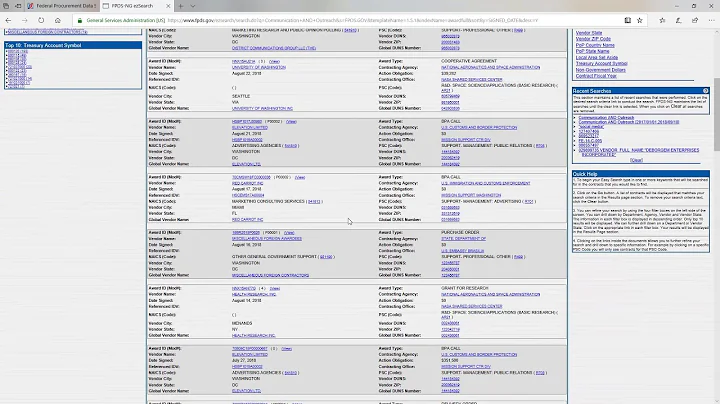Viewport: 720px width, 404px height.
Task: Open Contract Fiscal Year link
Action: 596,76
